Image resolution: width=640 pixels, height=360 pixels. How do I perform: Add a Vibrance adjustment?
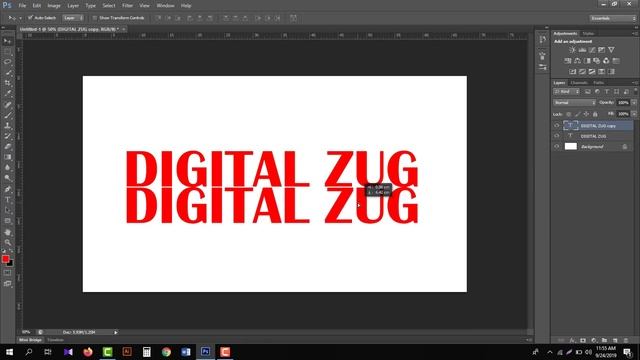coord(611,50)
